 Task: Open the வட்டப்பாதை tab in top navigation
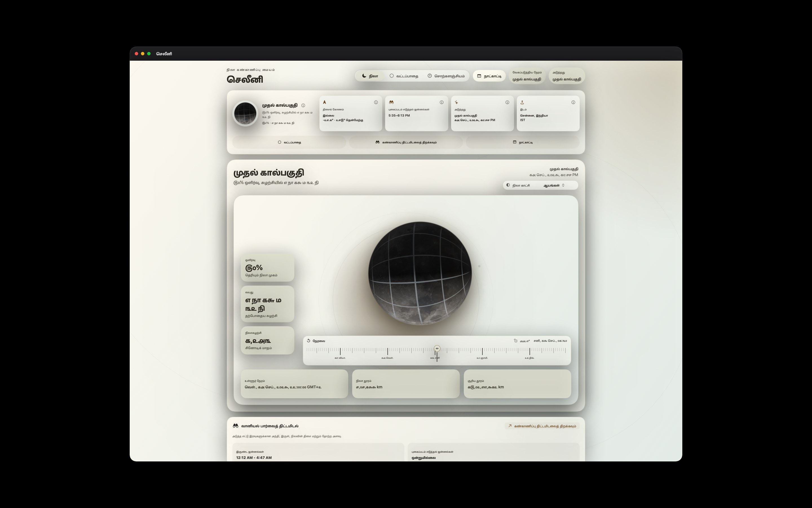[x=404, y=76]
